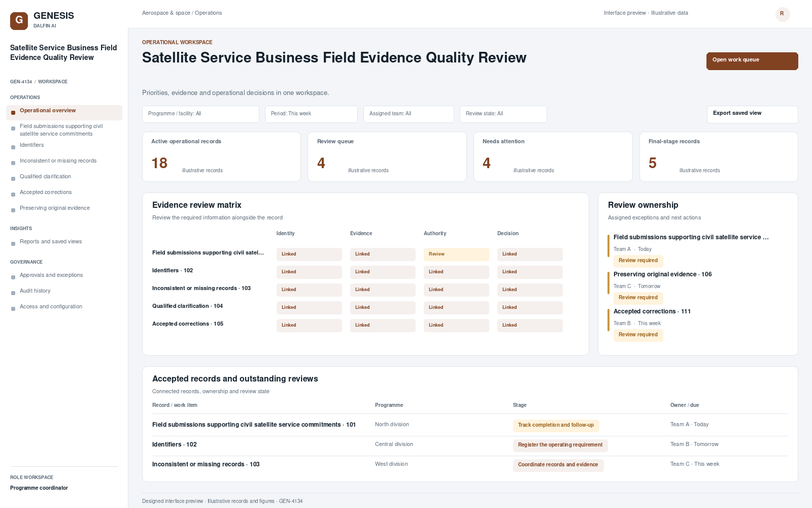Image resolution: width=812 pixels, height=508 pixels.
Task: Go to Identifiers sidebar item
Action: pos(64,145)
